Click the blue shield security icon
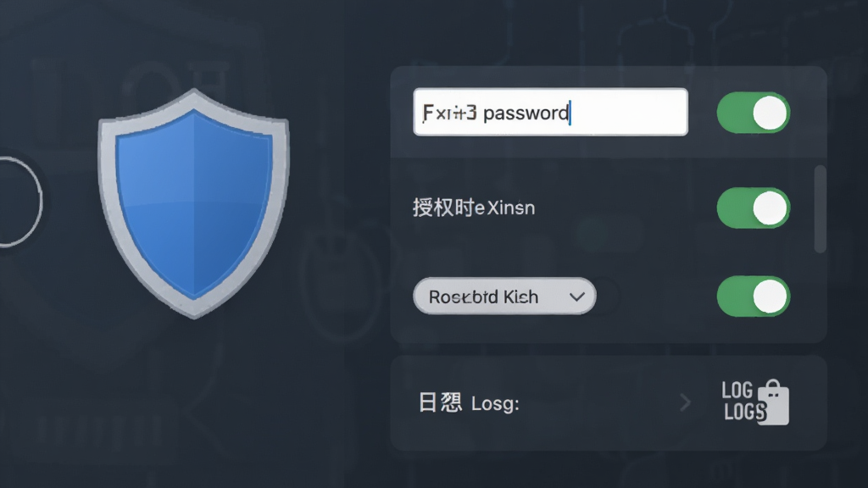 [193, 203]
